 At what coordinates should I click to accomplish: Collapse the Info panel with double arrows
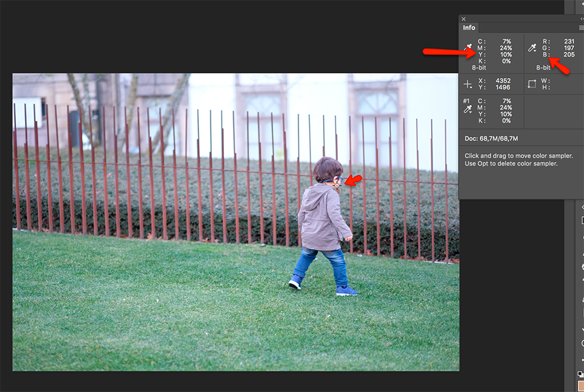[582, 19]
